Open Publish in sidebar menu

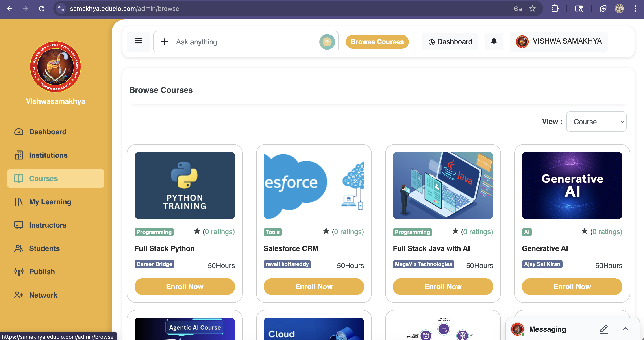pos(56,272)
